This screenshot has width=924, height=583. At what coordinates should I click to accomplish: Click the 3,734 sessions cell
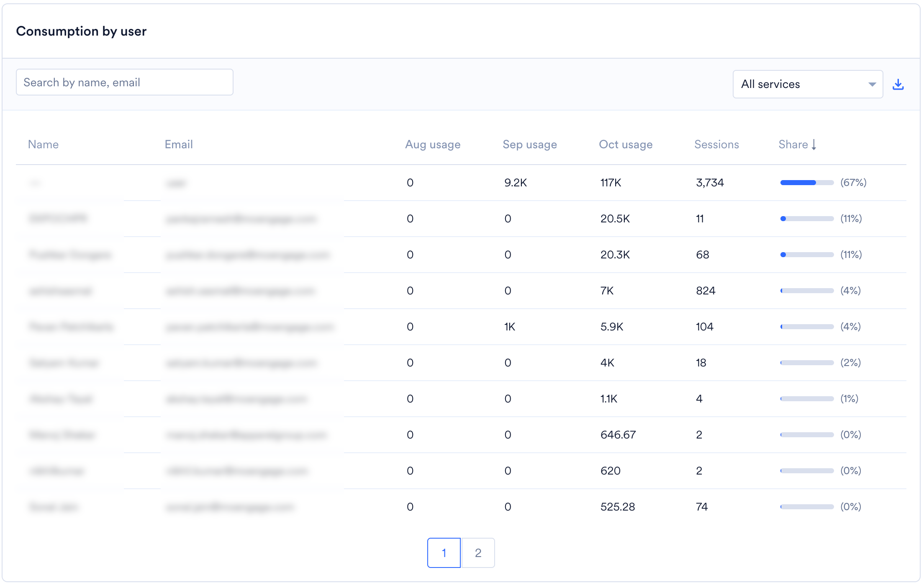coord(710,183)
